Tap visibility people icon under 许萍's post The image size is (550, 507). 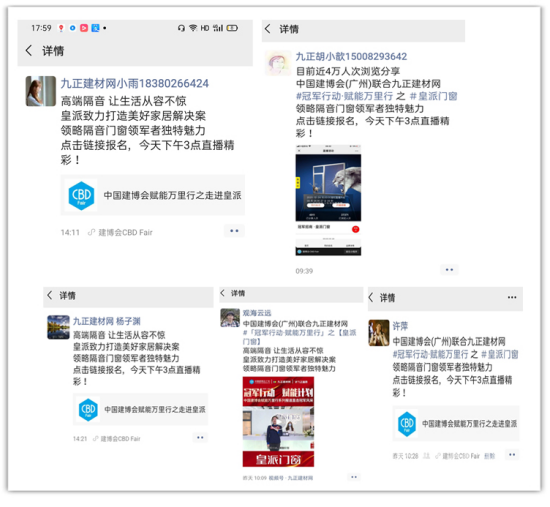[x=426, y=456]
